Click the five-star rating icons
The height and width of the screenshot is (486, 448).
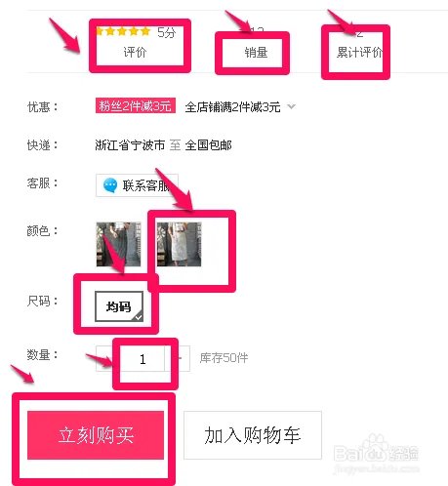(123, 31)
